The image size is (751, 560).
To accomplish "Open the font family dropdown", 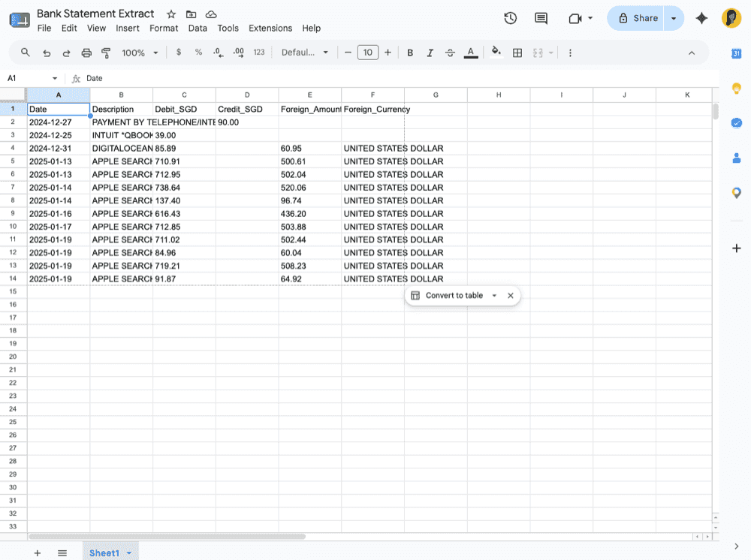I will pyautogui.click(x=305, y=52).
